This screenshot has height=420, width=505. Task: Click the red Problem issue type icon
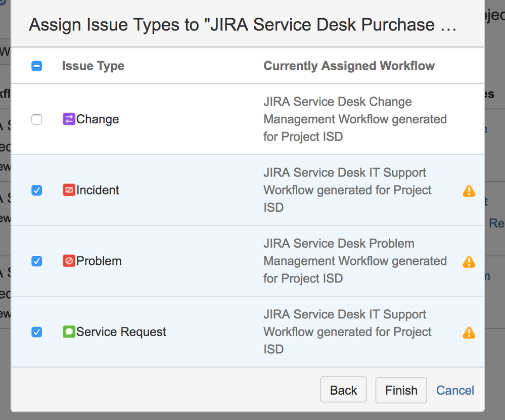(x=69, y=261)
